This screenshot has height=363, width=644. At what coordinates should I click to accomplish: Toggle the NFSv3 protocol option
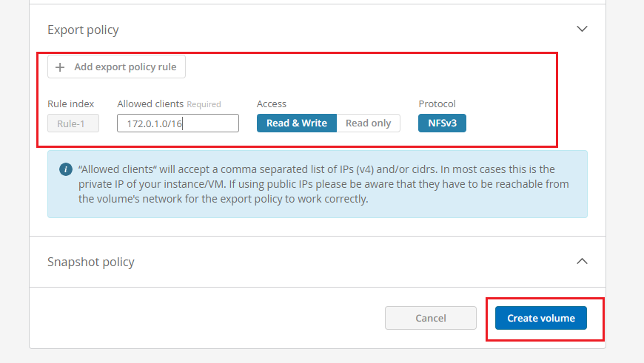coord(442,123)
